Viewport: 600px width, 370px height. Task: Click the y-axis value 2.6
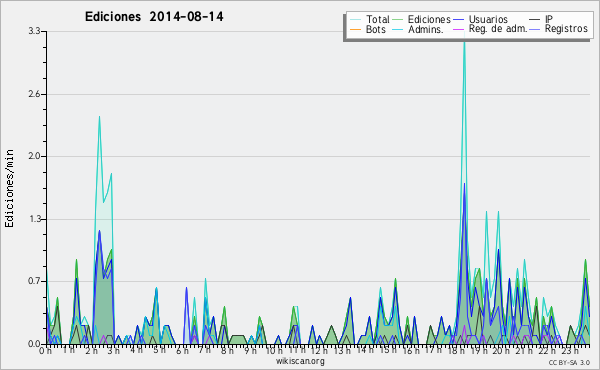coord(34,94)
